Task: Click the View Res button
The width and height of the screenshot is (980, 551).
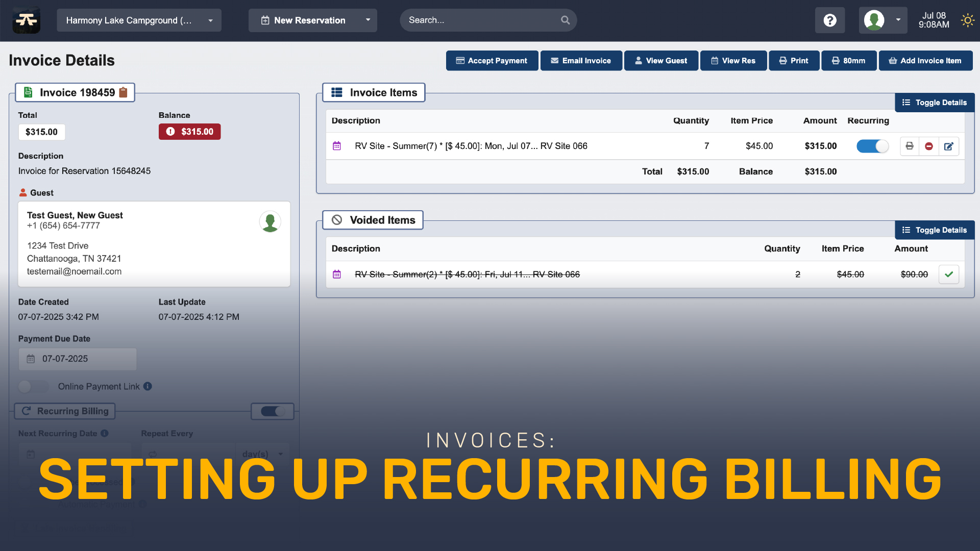Action: [x=733, y=61]
